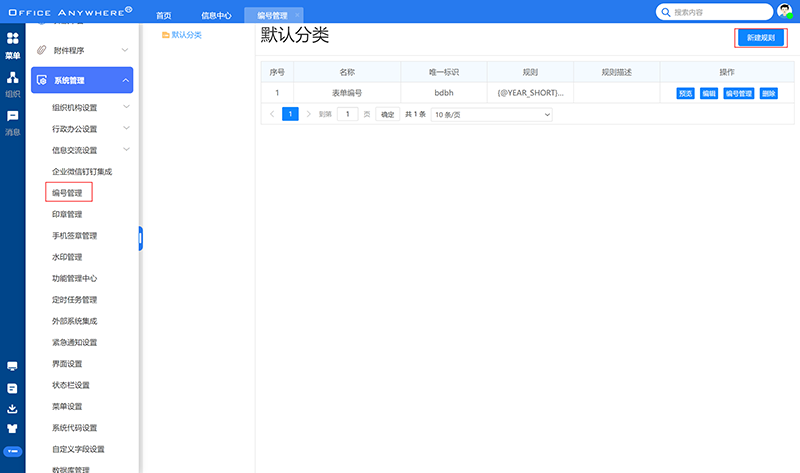
Task: Click the search magnifier icon
Action: click(666, 12)
